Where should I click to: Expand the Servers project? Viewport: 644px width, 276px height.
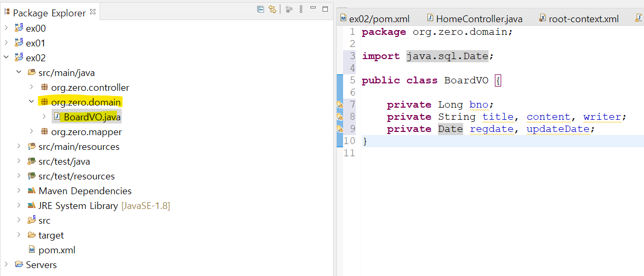(6, 264)
